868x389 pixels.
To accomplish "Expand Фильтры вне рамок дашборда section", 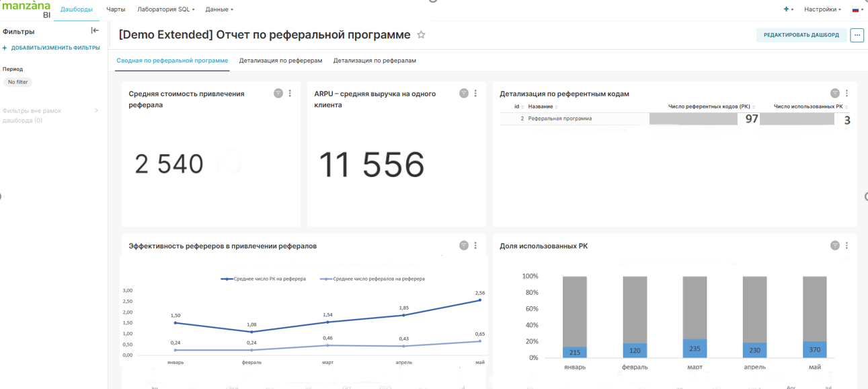I will pyautogui.click(x=96, y=111).
